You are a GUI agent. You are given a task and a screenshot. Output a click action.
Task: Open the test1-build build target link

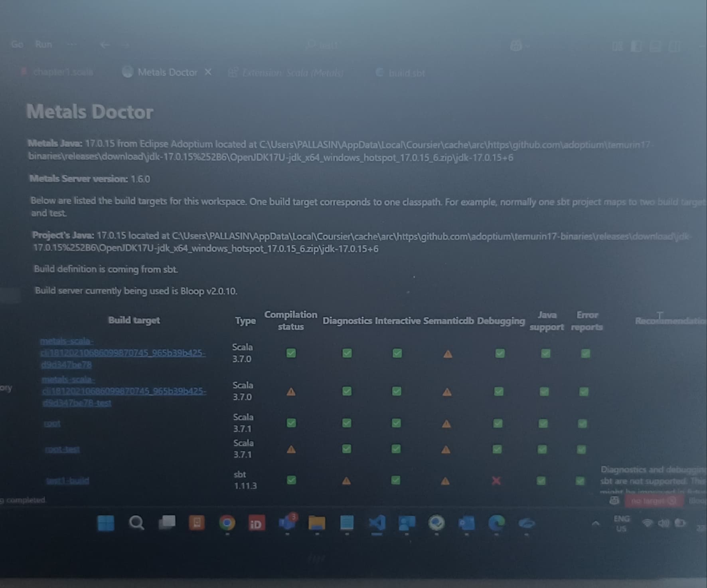68,480
